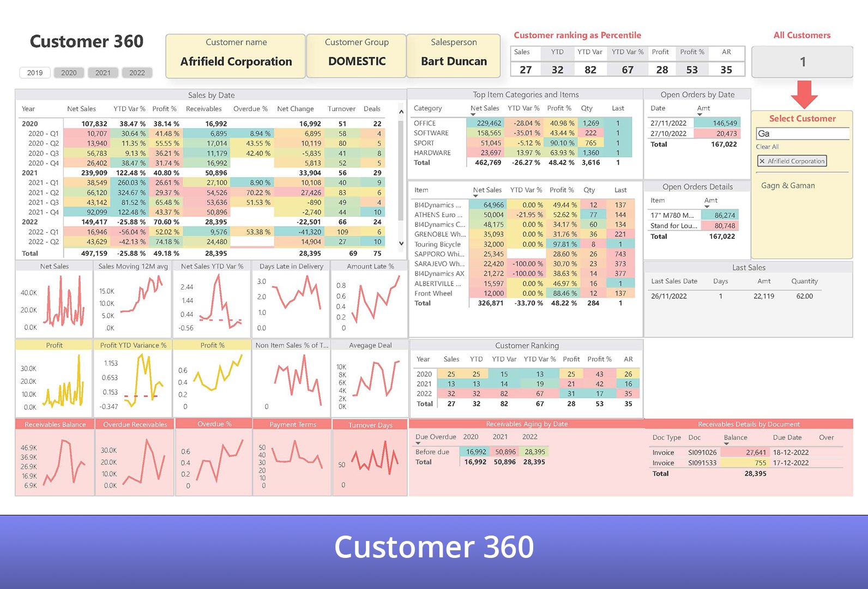Click the up arrow of the Sales by Date scrollbar
Screen dimensions: 868x589
tap(401, 112)
